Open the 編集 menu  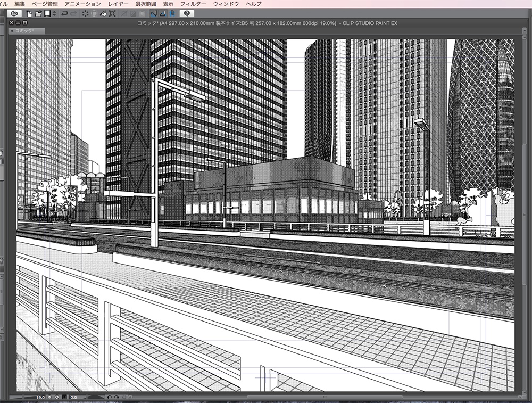20,4
